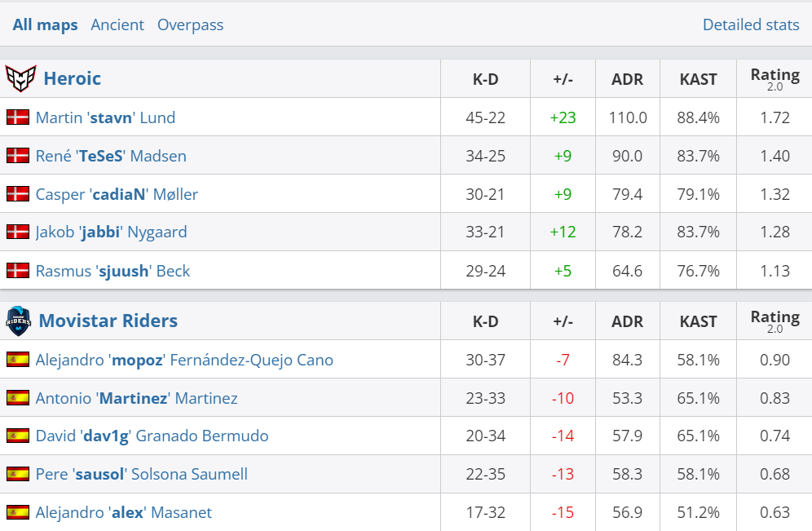Image resolution: width=812 pixels, height=531 pixels.
Task: Click the Movistar Riders team logo
Action: 18,321
